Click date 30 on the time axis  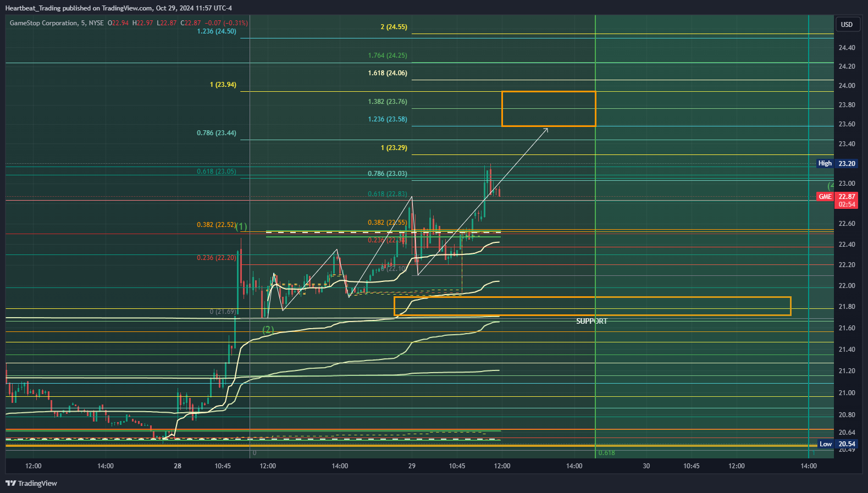click(x=646, y=466)
